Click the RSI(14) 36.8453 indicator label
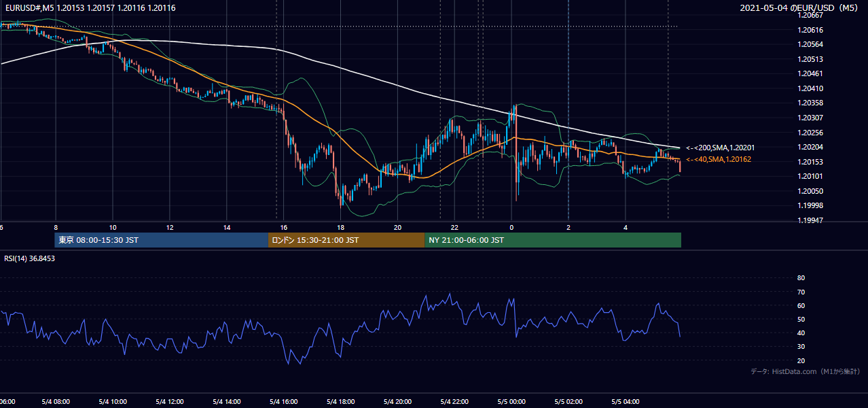 pyautogui.click(x=30, y=258)
